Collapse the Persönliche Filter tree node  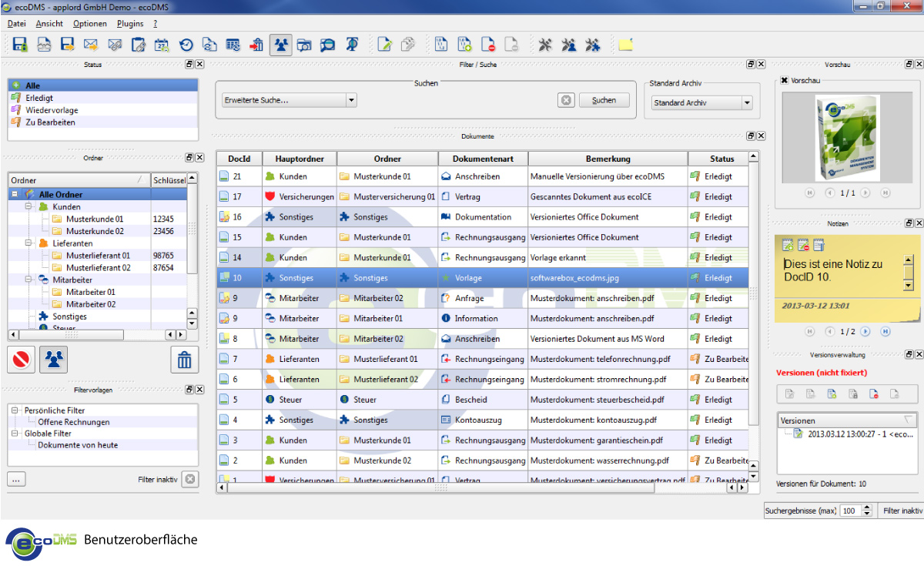click(x=15, y=410)
